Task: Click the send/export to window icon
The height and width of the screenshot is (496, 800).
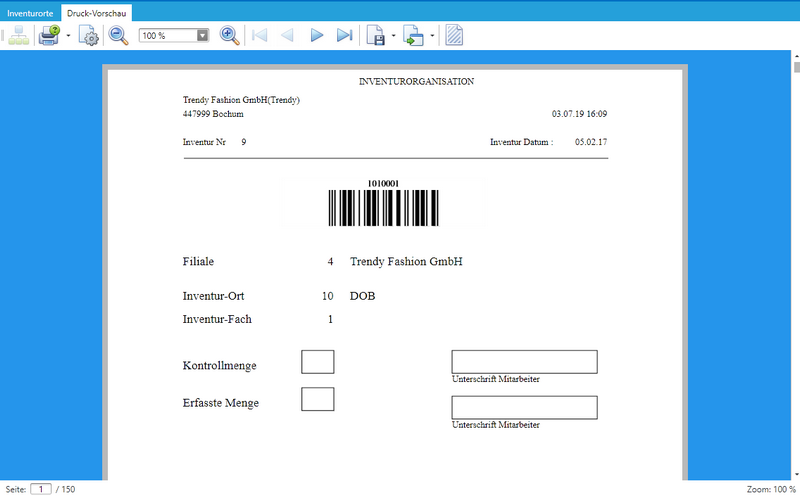Action: (414, 35)
